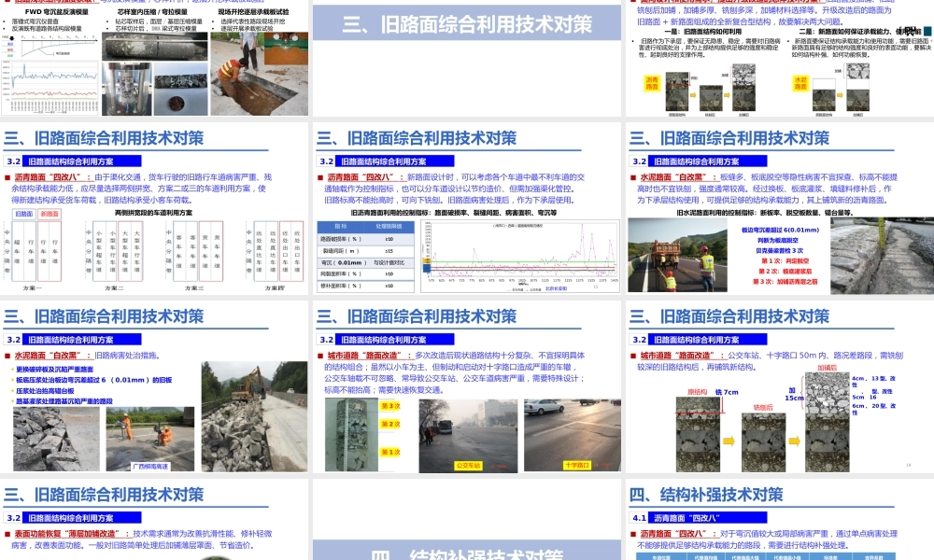Viewport: 934px width, 560px height.
Task: Select the 三、旧路面综合利用技术对策 section title slide
Action: point(467,58)
